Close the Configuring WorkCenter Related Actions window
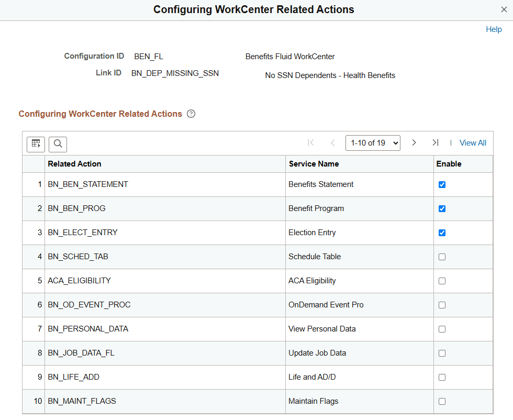513x420 pixels. [x=504, y=9]
